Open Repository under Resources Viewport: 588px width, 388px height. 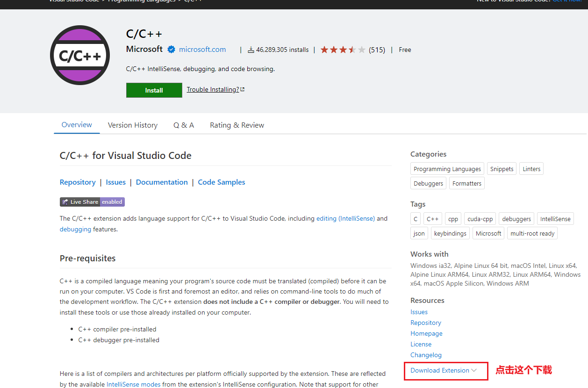[426, 323]
